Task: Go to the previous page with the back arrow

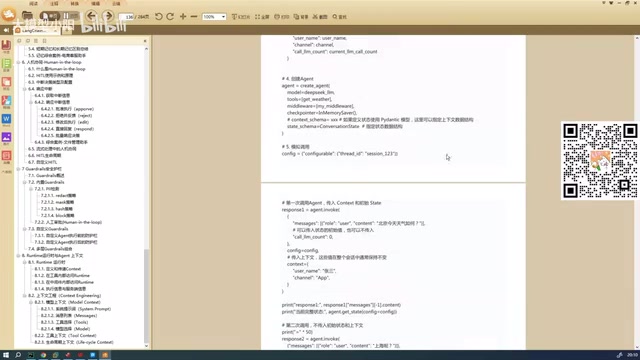Action: point(91,16)
